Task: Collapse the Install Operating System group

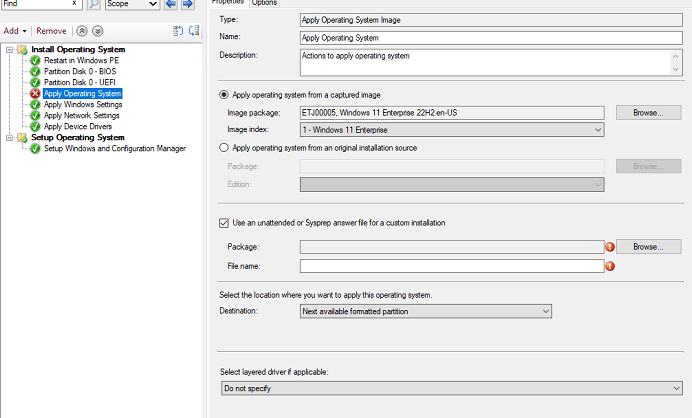Action: click(x=9, y=49)
